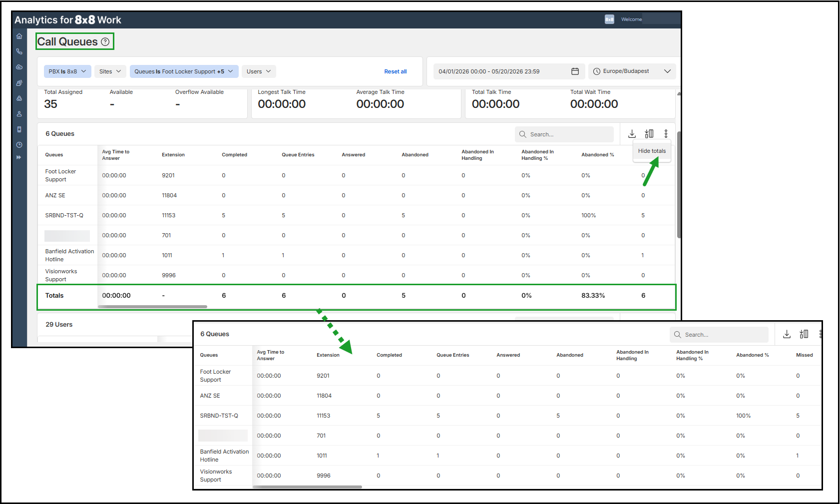Click the help icon beside Call Queues

[x=105, y=42]
